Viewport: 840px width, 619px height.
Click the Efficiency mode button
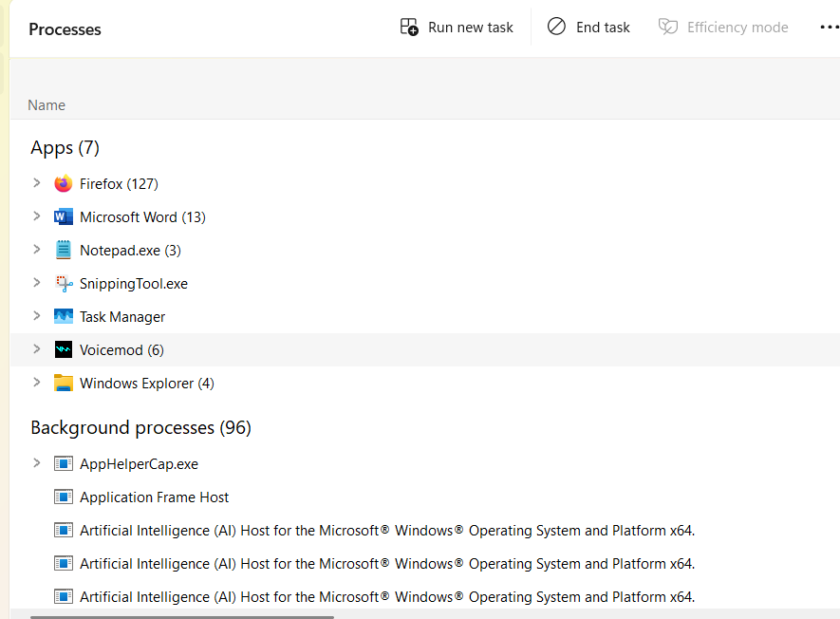723,27
